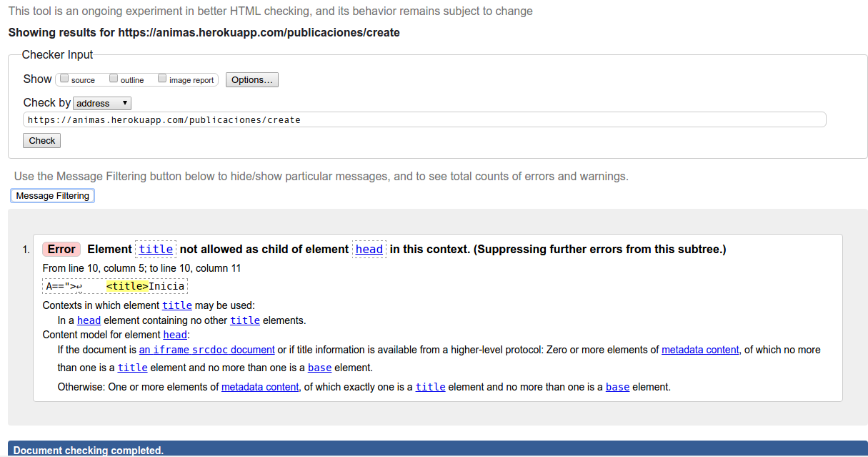Click 'metadata content' link in Otherwise line
Screen dimensions: 868x457
pos(260,387)
